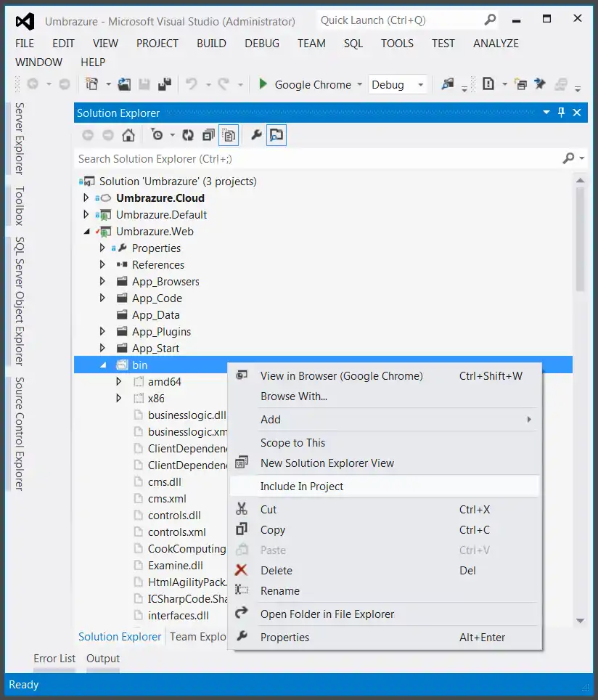
Task: Click the red Delete X icon
Action: point(241,569)
